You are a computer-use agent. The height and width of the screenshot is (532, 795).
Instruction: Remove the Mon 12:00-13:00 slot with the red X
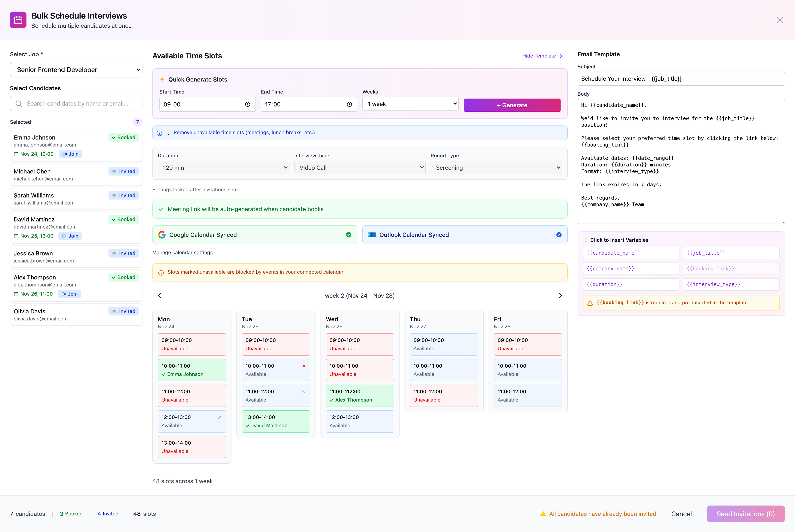coord(220,417)
